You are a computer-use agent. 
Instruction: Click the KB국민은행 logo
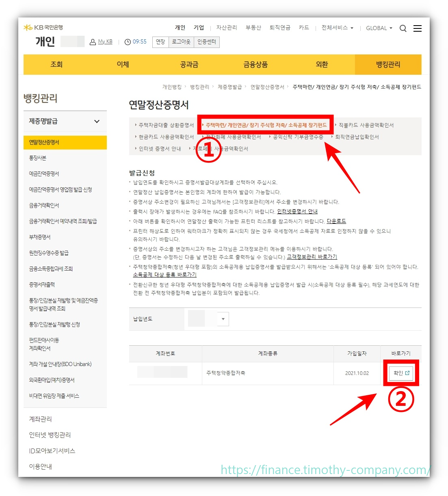(42, 27)
